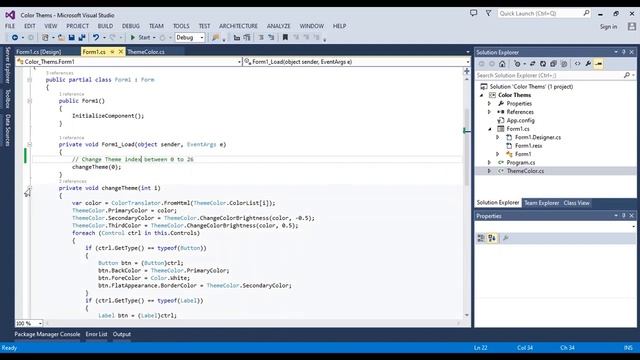Screen dimensions: 640x360
Task: Open the Server Explorer side tab
Action: tap(7, 65)
